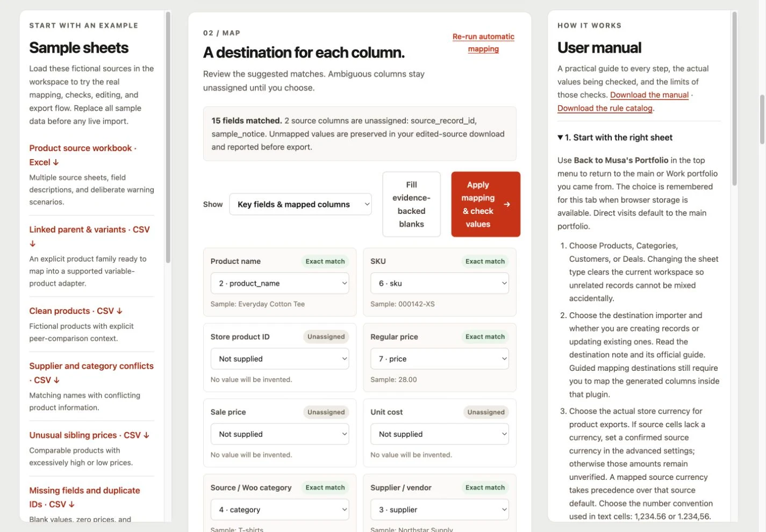Click the "Unassigned" badge beside Sale price
This screenshot has height=532, width=766.
click(326, 412)
